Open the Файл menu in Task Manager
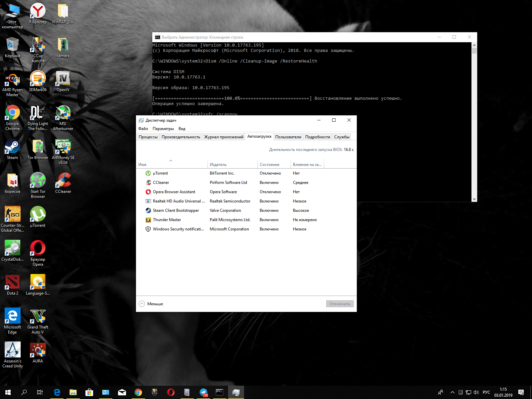Viewport: 532px width, 399px height. click(143, 129)
